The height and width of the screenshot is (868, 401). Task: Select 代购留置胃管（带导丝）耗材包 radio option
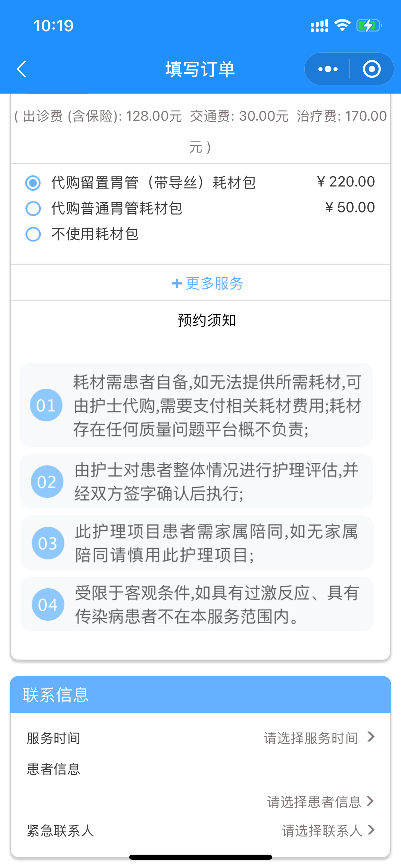click(x=33, y=183)
